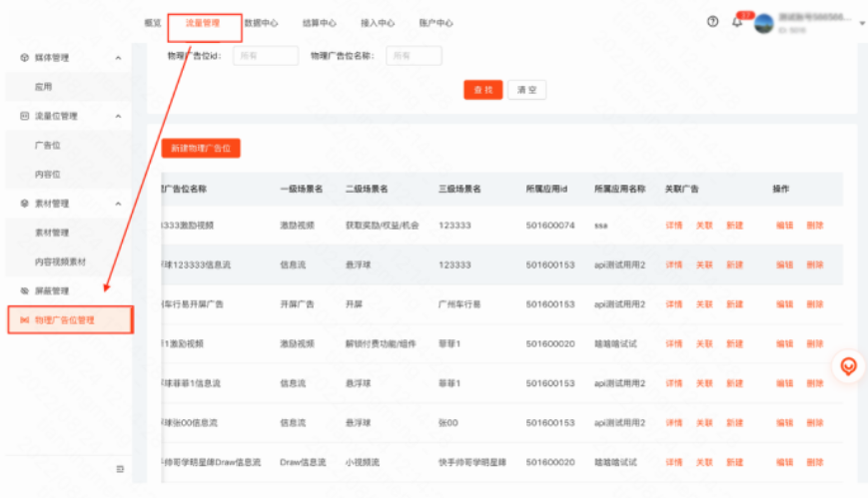Click the 所属应用id column header

[546, 189]
